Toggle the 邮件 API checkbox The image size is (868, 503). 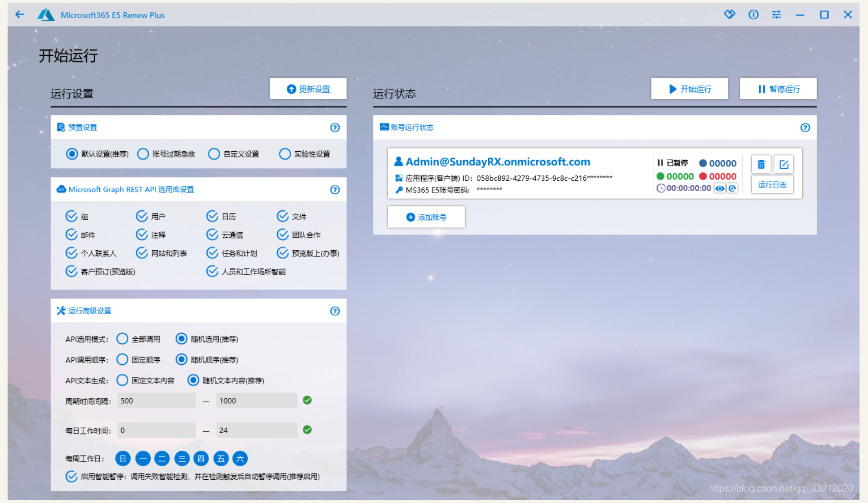pos(72,234)
